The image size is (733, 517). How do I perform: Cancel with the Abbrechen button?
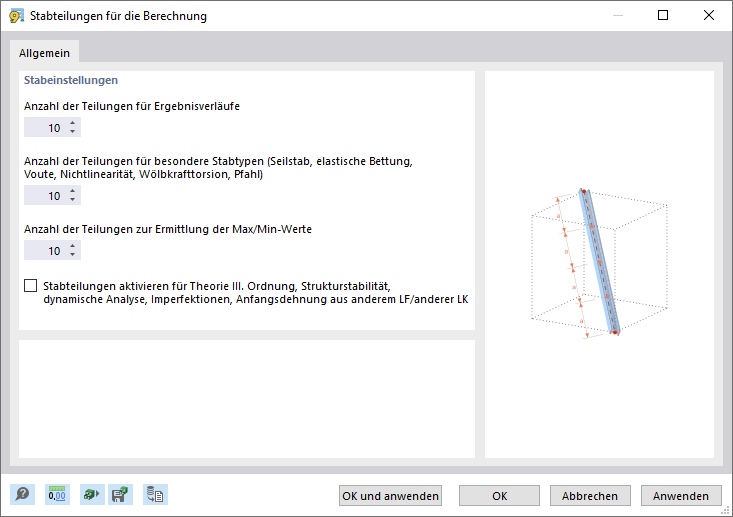pos(590,495)
